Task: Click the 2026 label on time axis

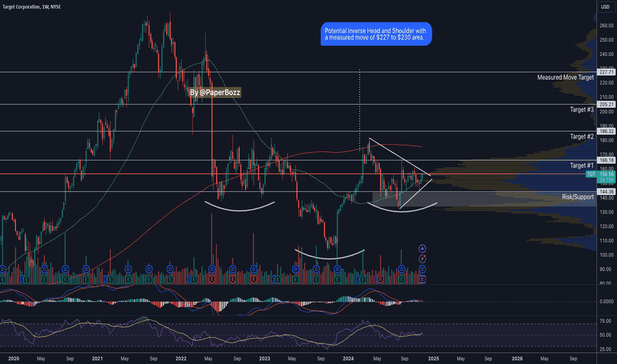Action: [x=517, y=359]
